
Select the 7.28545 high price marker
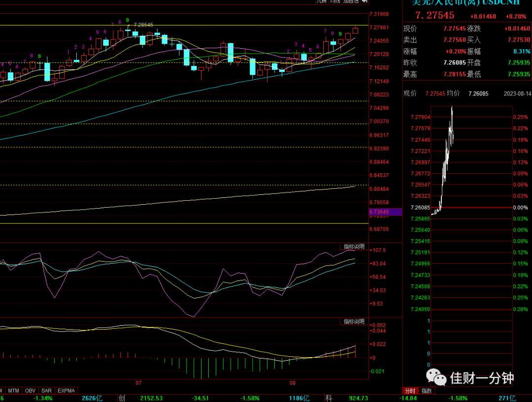pyautogui.click(x=143, y=25)
